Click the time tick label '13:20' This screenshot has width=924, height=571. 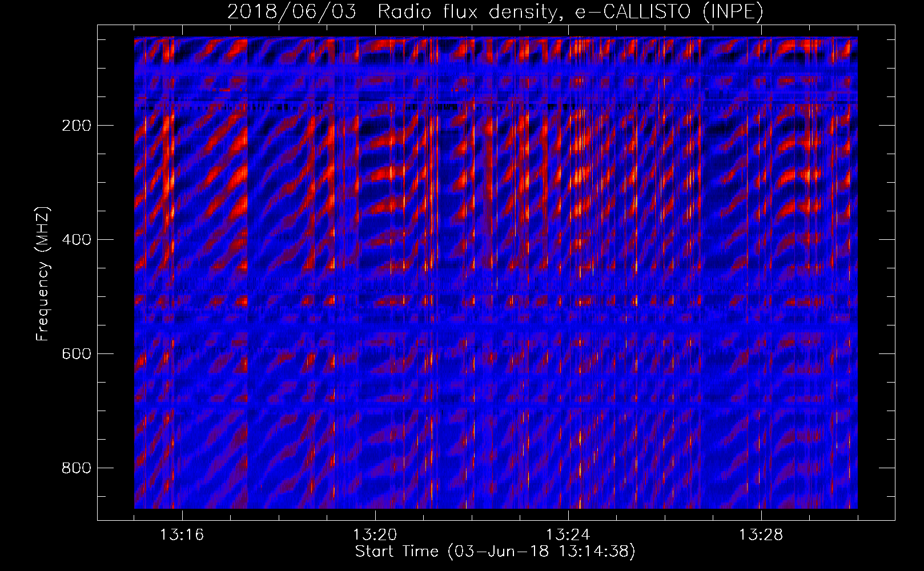[375, 535]
